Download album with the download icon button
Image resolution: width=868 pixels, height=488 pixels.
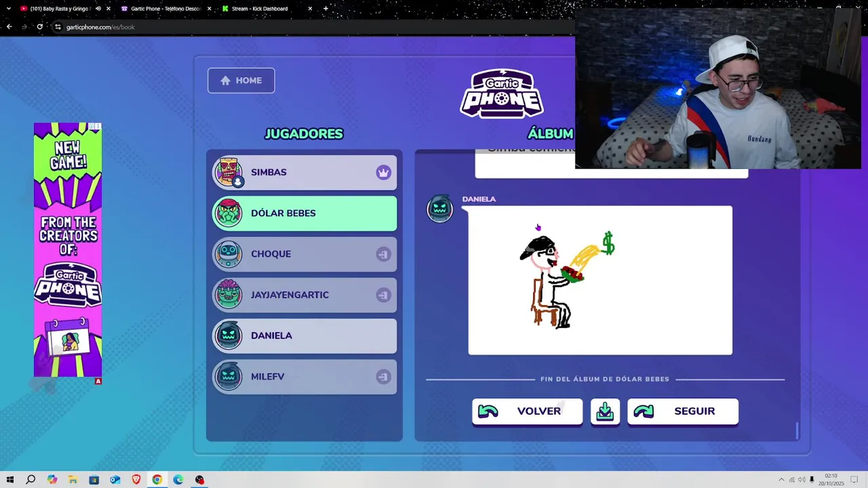point(605,411)
